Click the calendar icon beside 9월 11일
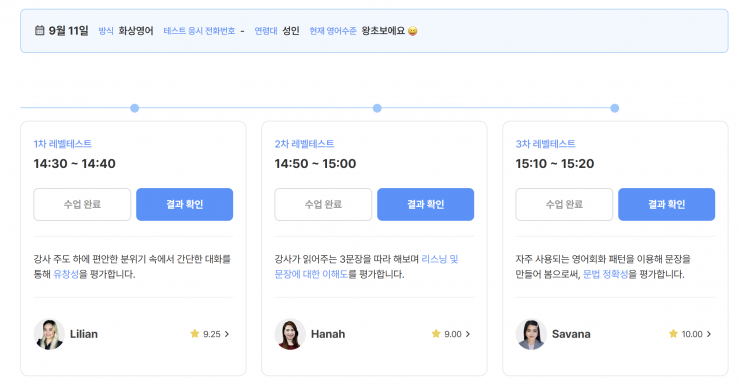Image resolution: width=740 pixels, height=385 pixels. coord(40,31)
